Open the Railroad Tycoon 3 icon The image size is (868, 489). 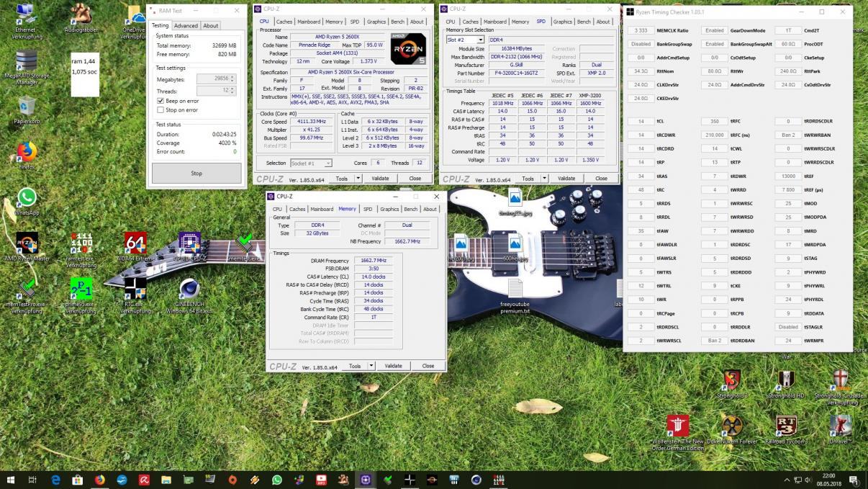tap(785, 430)
